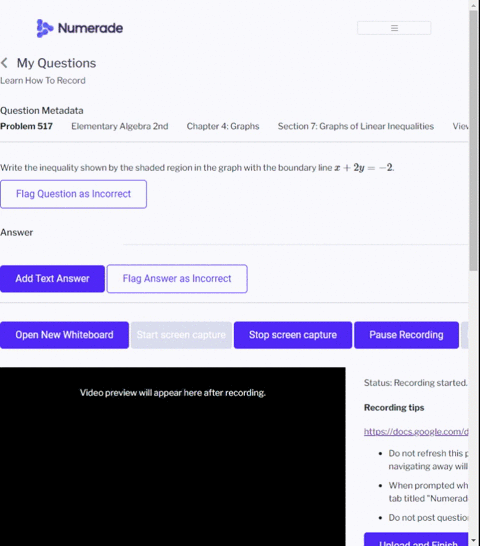Click Flag Answer as Incorrect button

point(177,279)
